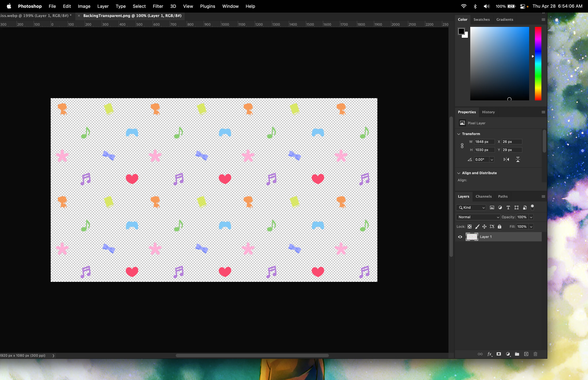This screenshot has width=588, height=380.
Task: Open the fx layer style menu
Action: [x=490, y=354]
